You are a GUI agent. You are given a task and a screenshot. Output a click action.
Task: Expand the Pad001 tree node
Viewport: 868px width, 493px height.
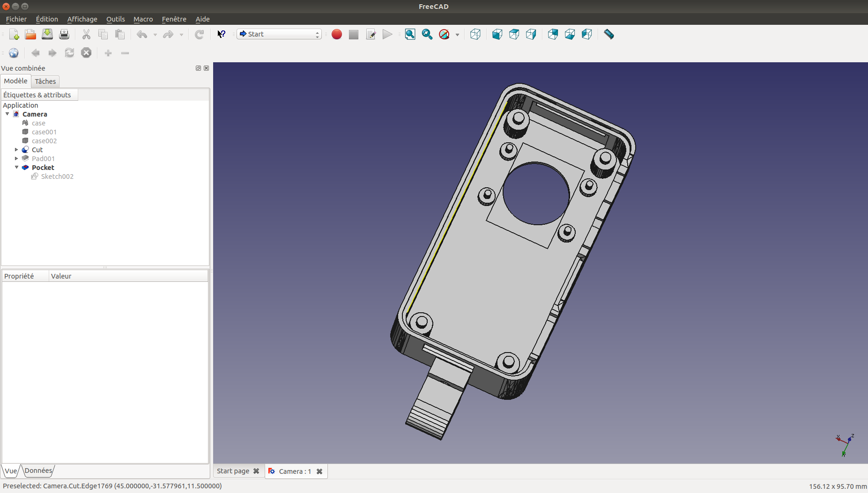[17, 159]
